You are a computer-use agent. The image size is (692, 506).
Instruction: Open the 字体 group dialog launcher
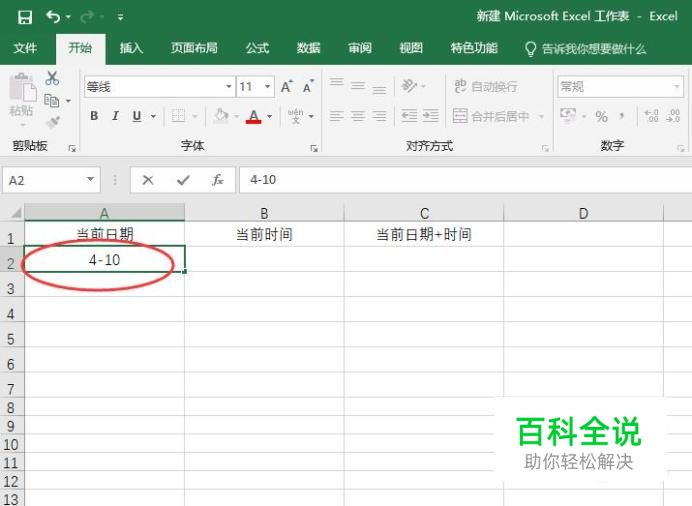point(314,149)
